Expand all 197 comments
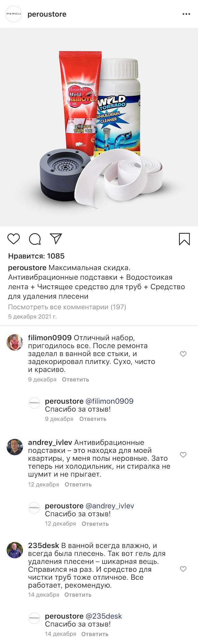The width and height of the screenshot is (198, 644). click(67, 307)
